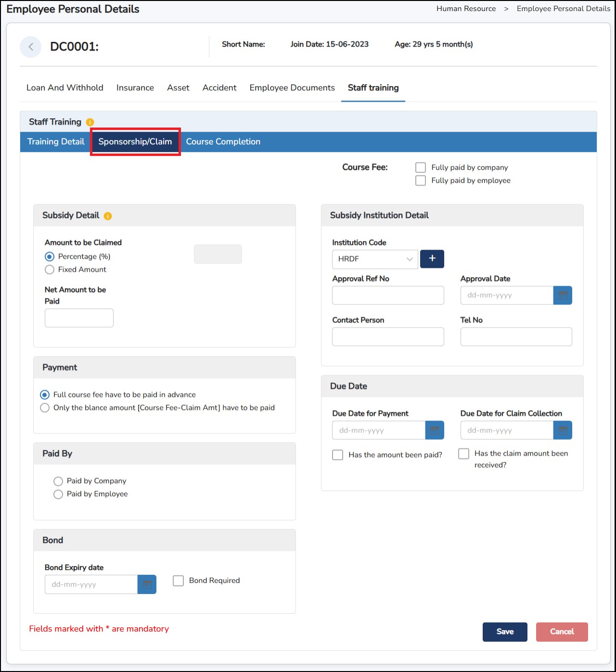Choose the Paid by Employee option

pyautogui.click(x=58, y=494)
